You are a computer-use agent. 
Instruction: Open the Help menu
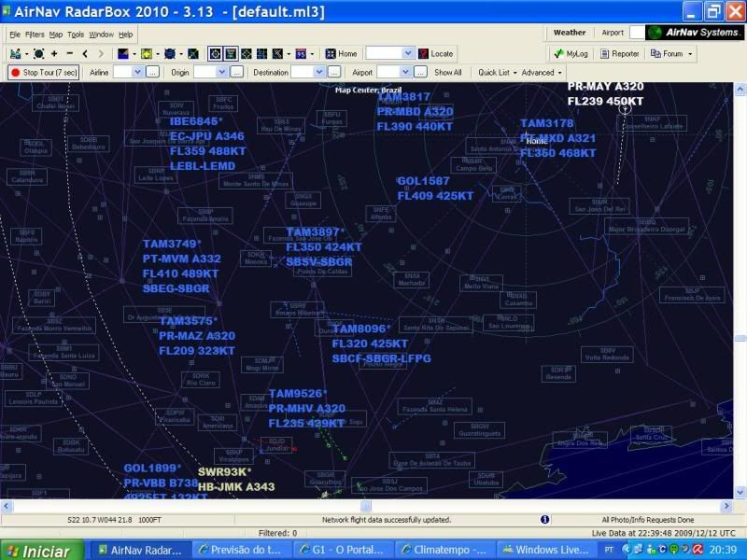(x=126, y=35)
